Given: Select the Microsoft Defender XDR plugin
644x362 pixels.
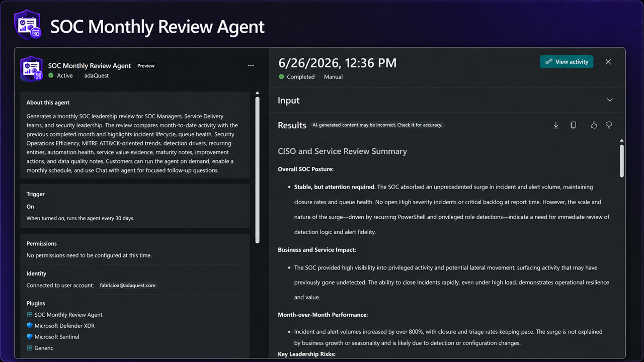Looking at the screenshot, I should click(x=64, y=326).
